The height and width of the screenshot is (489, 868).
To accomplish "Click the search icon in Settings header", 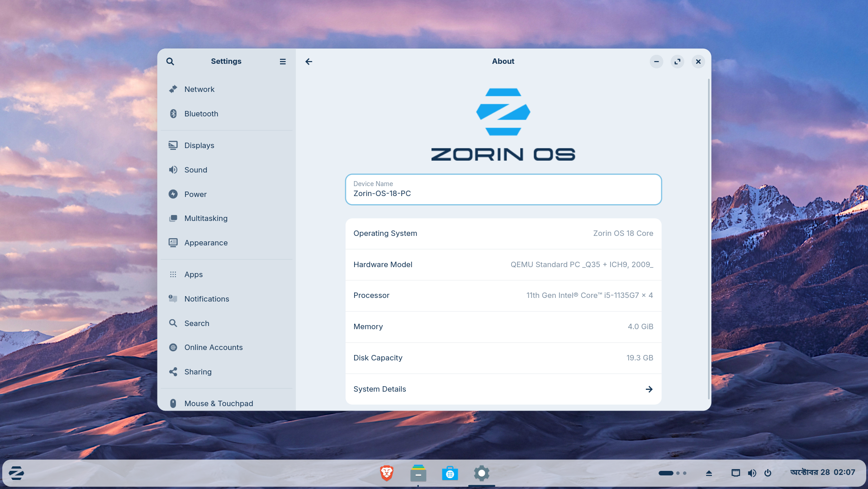I will pyautogui.click(x=170, y=62).
